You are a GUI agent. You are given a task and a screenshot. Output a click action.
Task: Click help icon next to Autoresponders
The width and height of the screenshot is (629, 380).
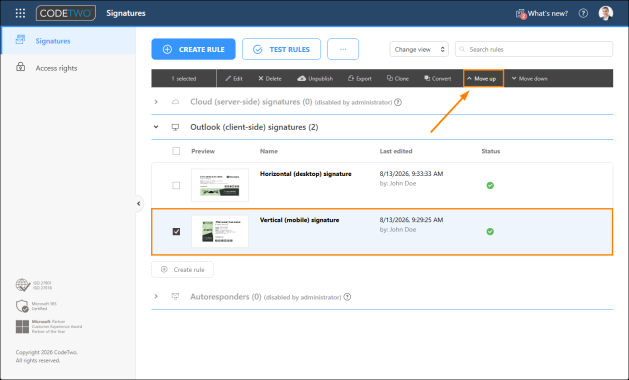click(347, 297)
